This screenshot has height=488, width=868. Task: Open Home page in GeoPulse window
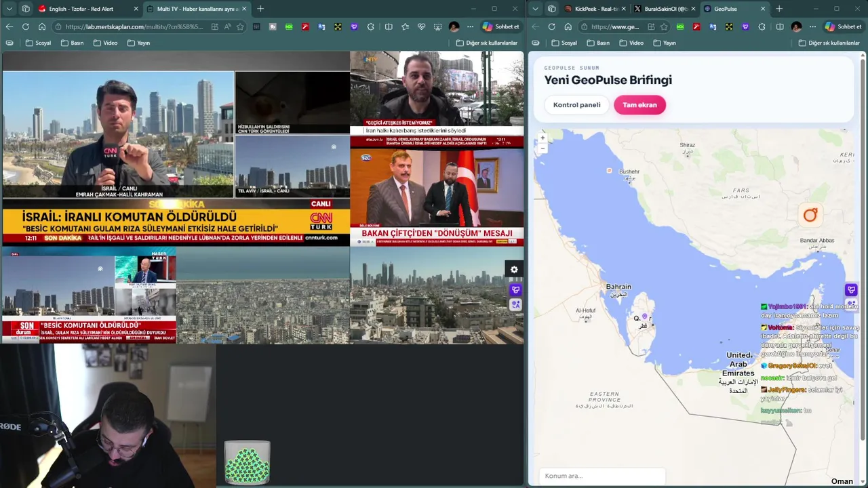click(x=568, y=26)
